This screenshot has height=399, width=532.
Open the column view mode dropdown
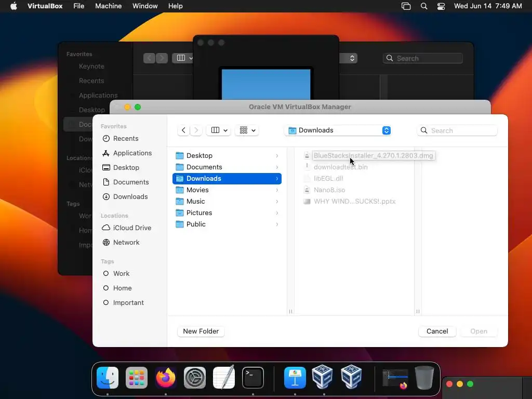(219, 130)
